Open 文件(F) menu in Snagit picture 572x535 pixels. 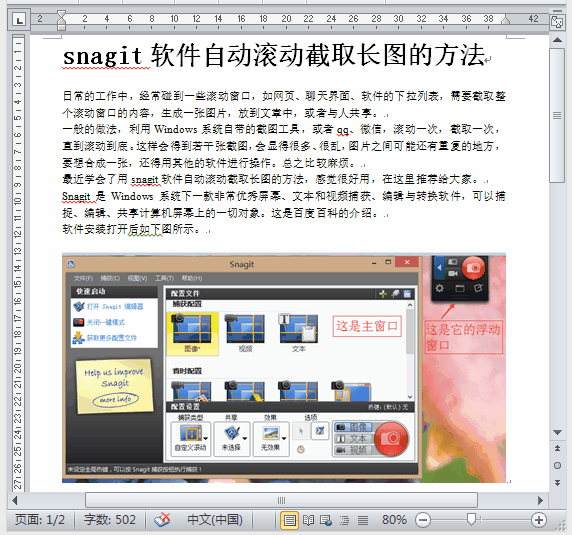point(83,278)
